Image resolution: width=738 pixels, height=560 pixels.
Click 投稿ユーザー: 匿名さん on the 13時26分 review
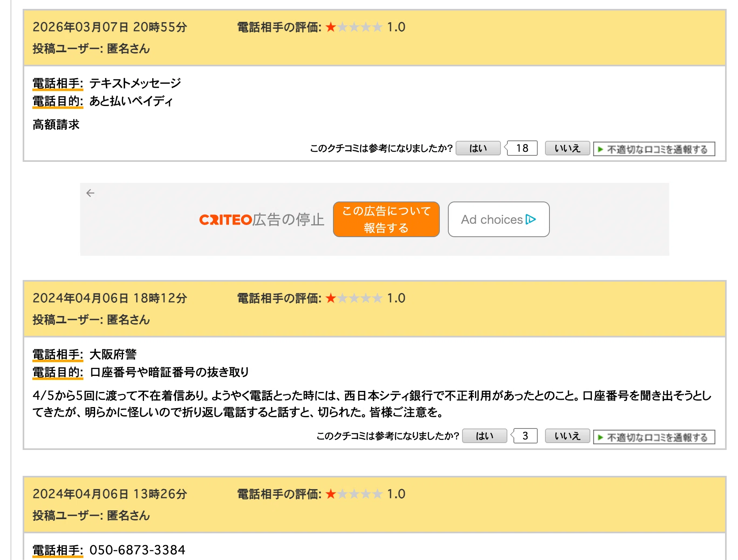tap(91, 516)
